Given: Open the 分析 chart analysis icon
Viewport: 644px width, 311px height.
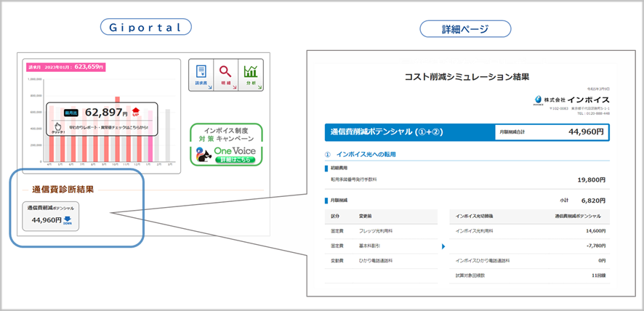Looking at the screenshot, I should [251, 74].
